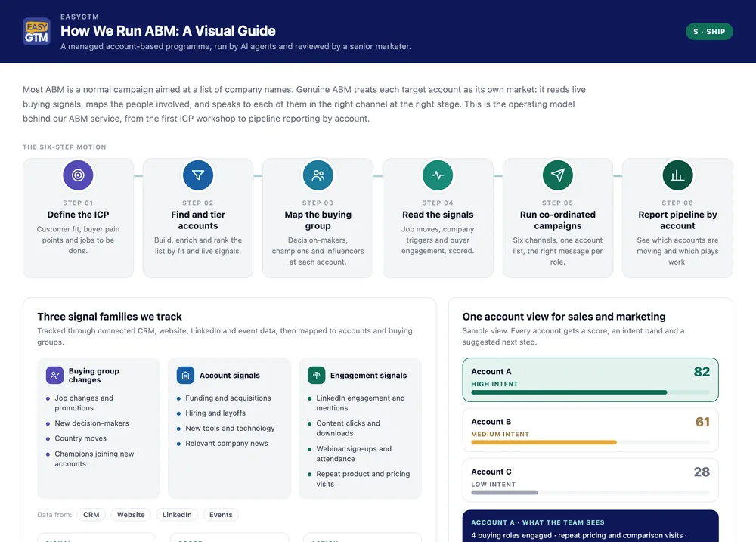Click the 'Hiring and layoffs' bullet
Viewport: 756px width, 542px height.
215,413
